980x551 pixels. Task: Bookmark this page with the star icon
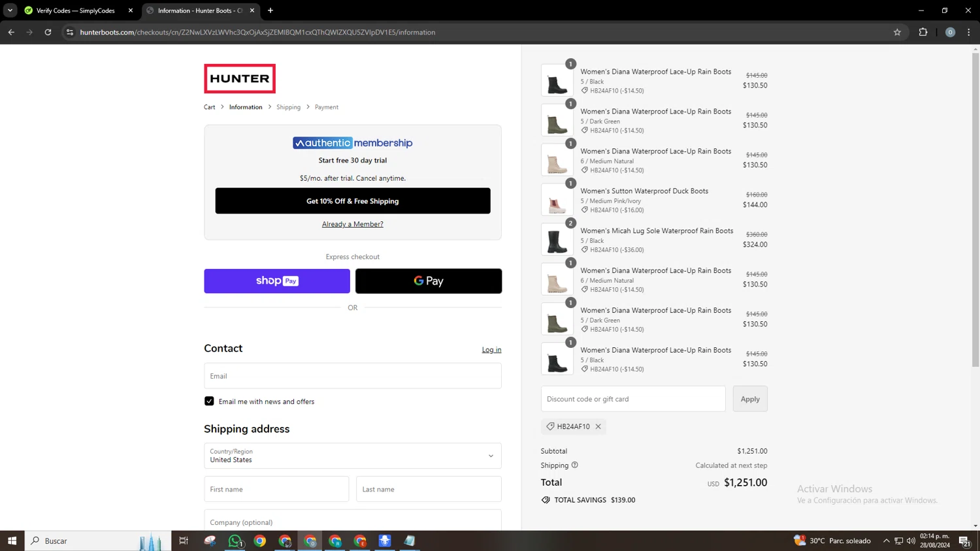[897, 32]
